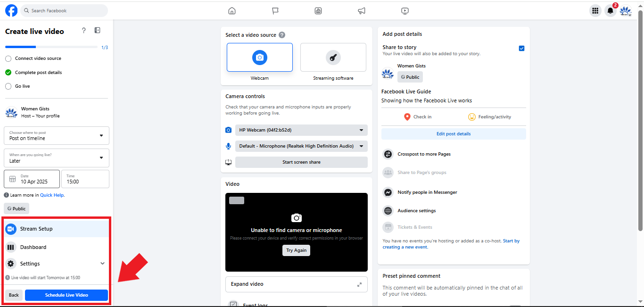The image size is (644, 307).
Task: Open the account profile avatar menu
Action: point(625,10)
